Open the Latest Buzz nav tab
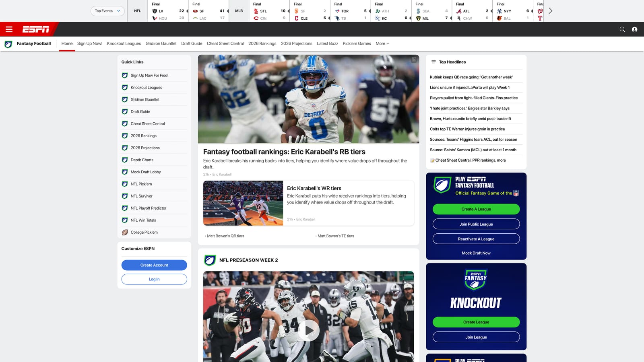The width and height of the screenshot is (644, 362). pyautogui.click(x=327, y=43)
